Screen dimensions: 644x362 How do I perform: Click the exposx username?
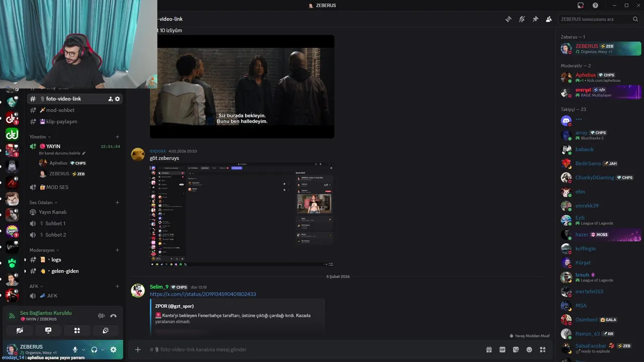pyautogui.click(x=158, y=151)
